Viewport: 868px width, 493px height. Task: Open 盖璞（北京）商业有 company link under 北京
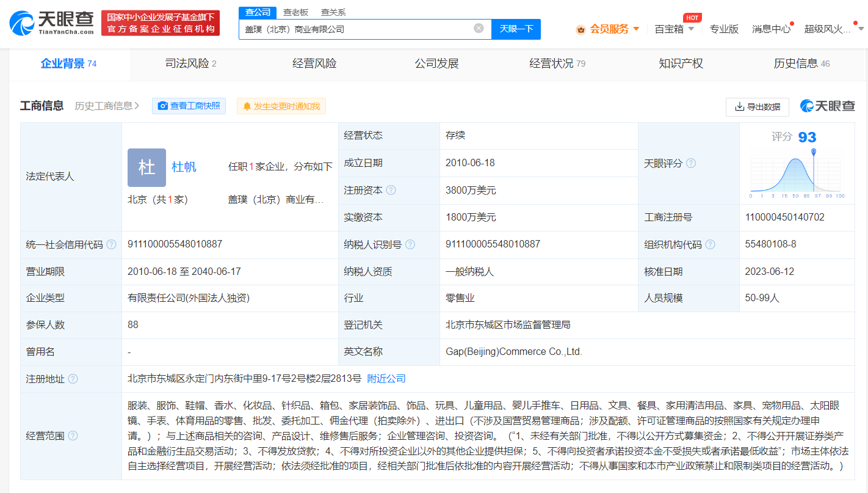point(276,199)
